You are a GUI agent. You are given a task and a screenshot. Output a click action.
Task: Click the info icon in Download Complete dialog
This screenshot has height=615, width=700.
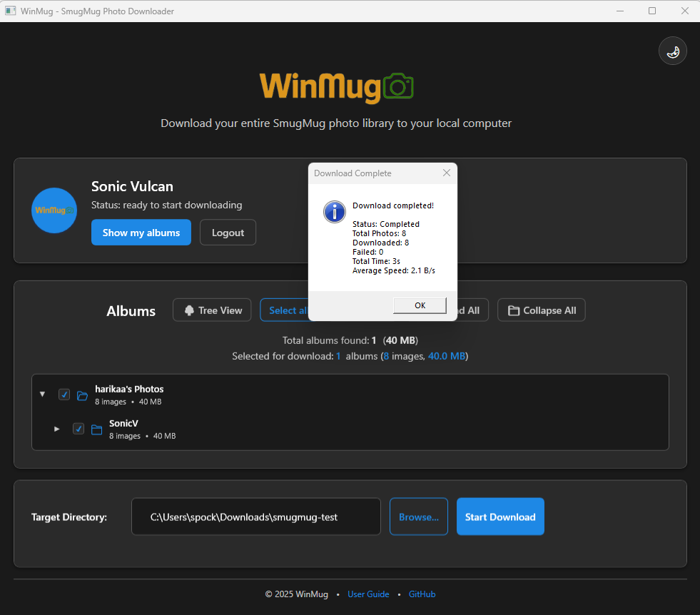334,212
